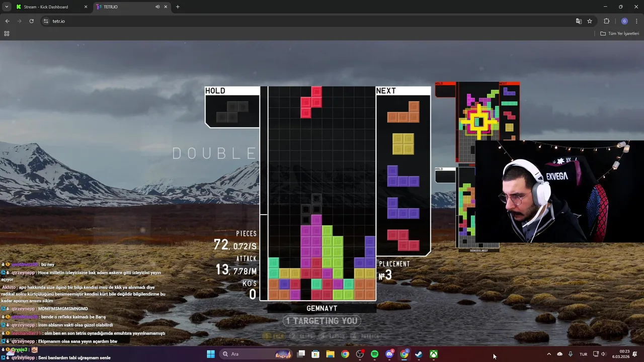Select the ELIMS targeting option

[x=302, y=336]
